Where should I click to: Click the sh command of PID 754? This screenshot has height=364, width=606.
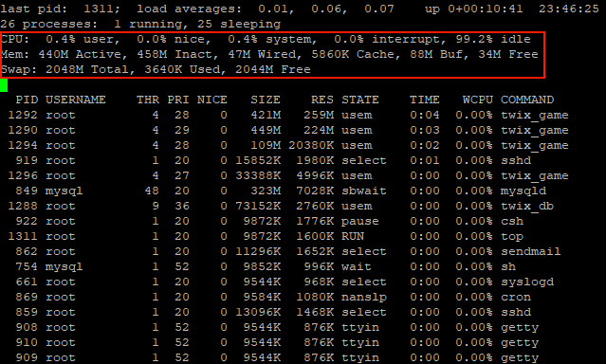pyautogui.click(x=508, y=266)
